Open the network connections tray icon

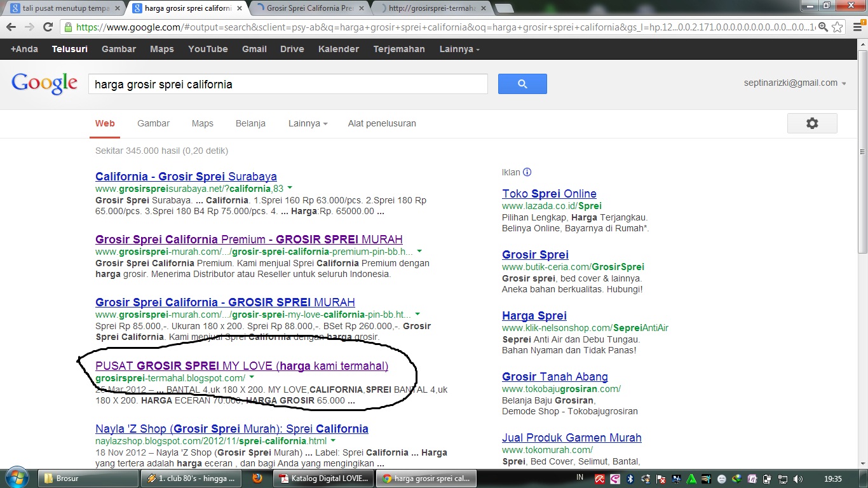[x=782, y=480]
